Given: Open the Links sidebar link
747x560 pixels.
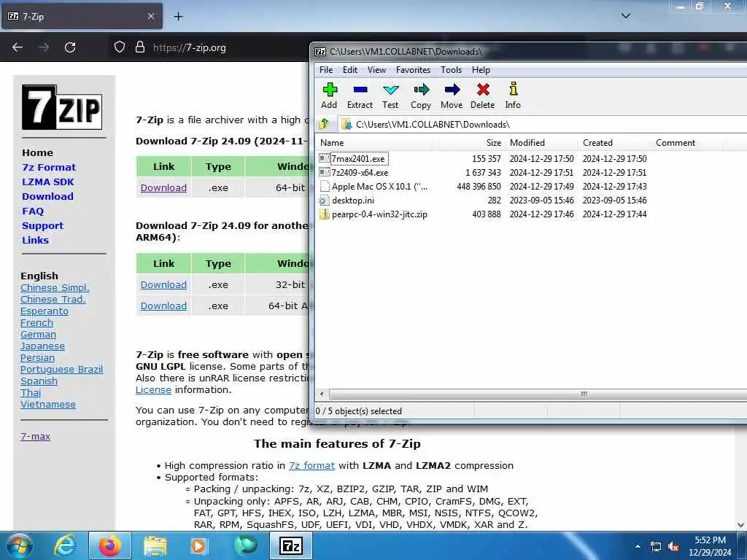Looking at the screenshot, I should coord(35,240).
